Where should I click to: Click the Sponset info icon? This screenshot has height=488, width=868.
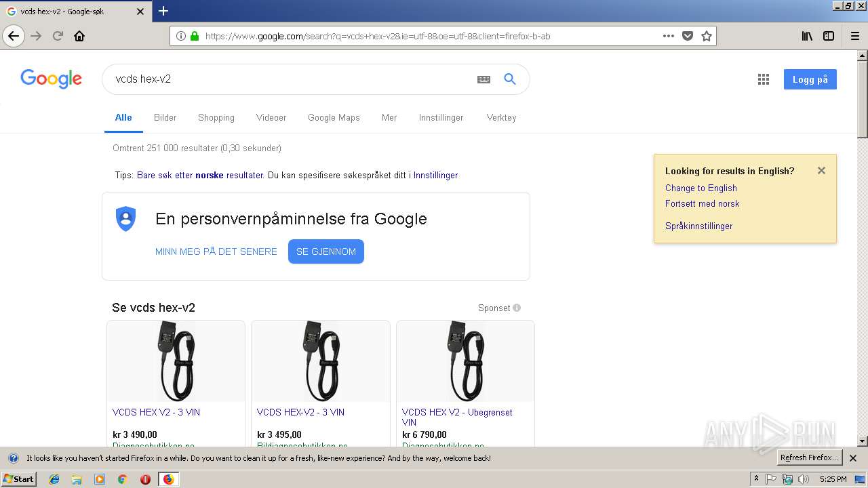(517, 308)
